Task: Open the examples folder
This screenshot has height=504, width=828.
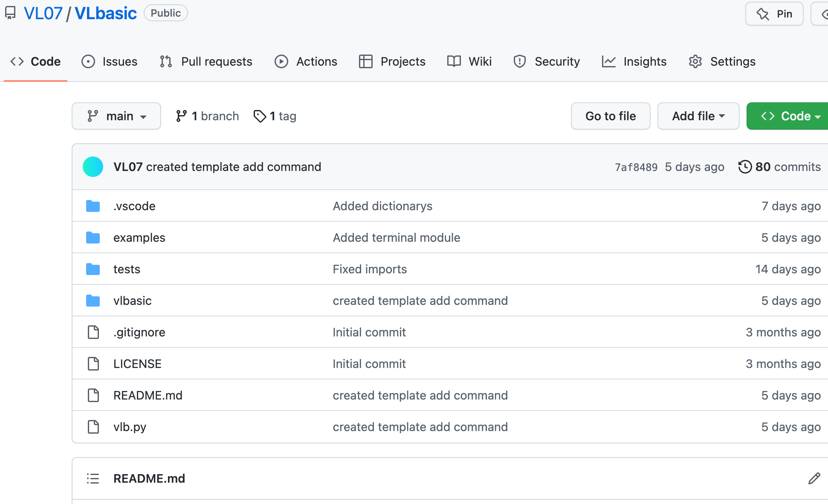Action: 139,238
